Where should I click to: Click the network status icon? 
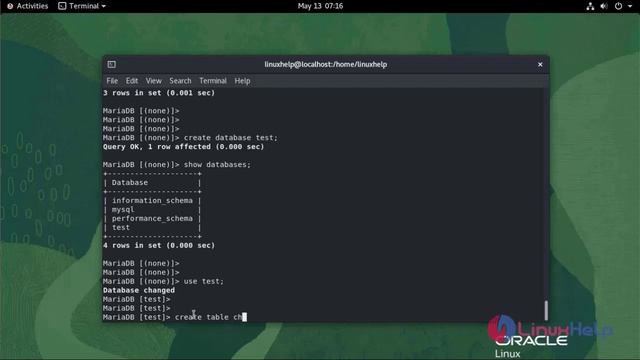pyautogui.click(x=590, y=6)
